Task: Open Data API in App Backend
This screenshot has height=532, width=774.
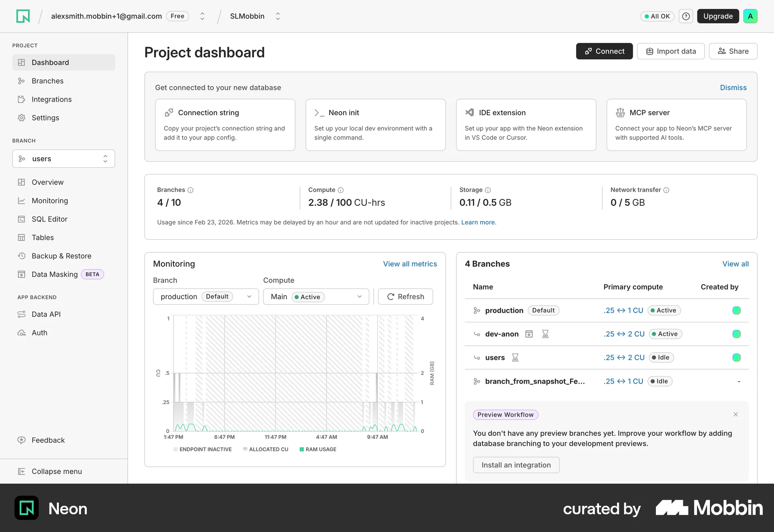Action: [x=64, y=314]
